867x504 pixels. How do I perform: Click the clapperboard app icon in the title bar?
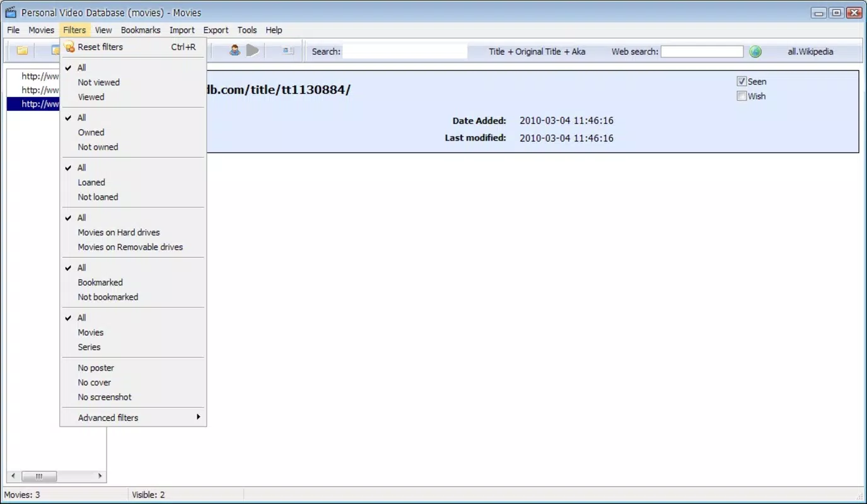click(x=10, y=12)
